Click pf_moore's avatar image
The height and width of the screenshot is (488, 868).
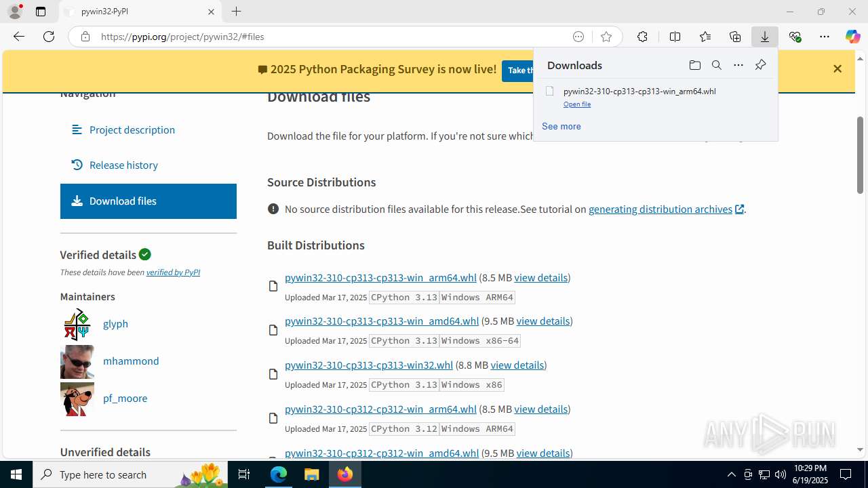(x=77, y=399)
